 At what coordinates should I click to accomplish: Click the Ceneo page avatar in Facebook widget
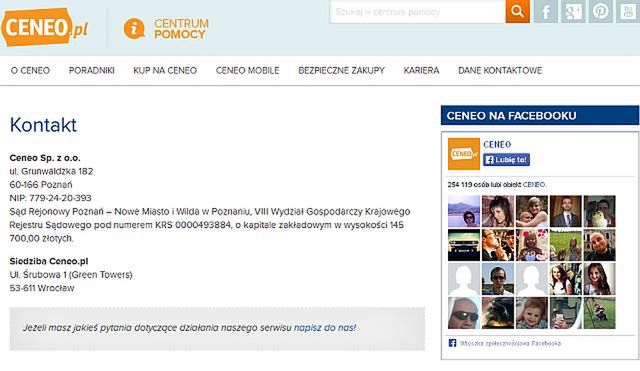(x=464, y=154)
